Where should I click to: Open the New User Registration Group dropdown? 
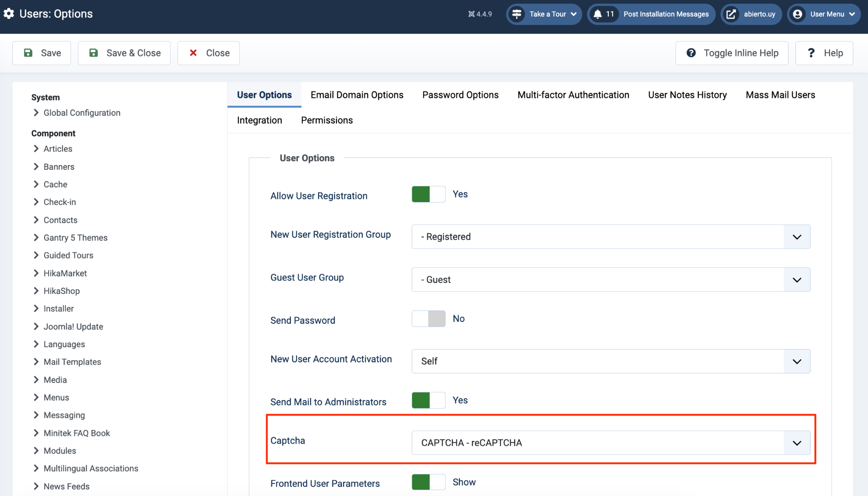611,237
